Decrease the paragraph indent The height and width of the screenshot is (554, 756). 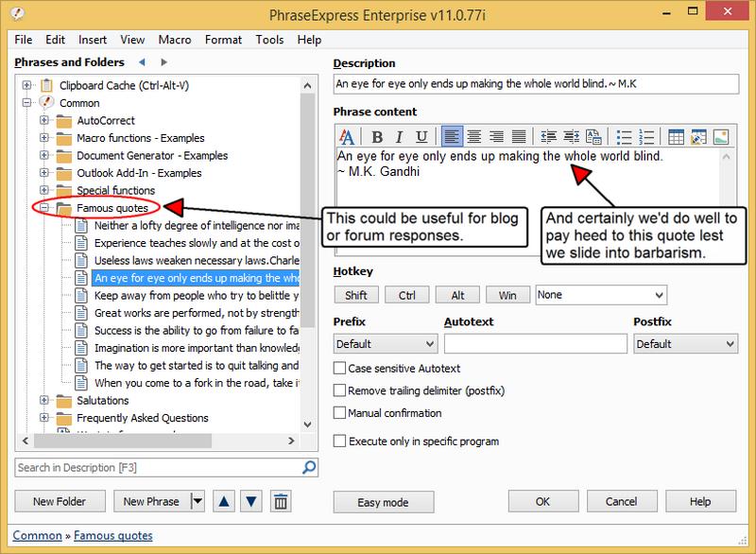[x=549, y=137]
